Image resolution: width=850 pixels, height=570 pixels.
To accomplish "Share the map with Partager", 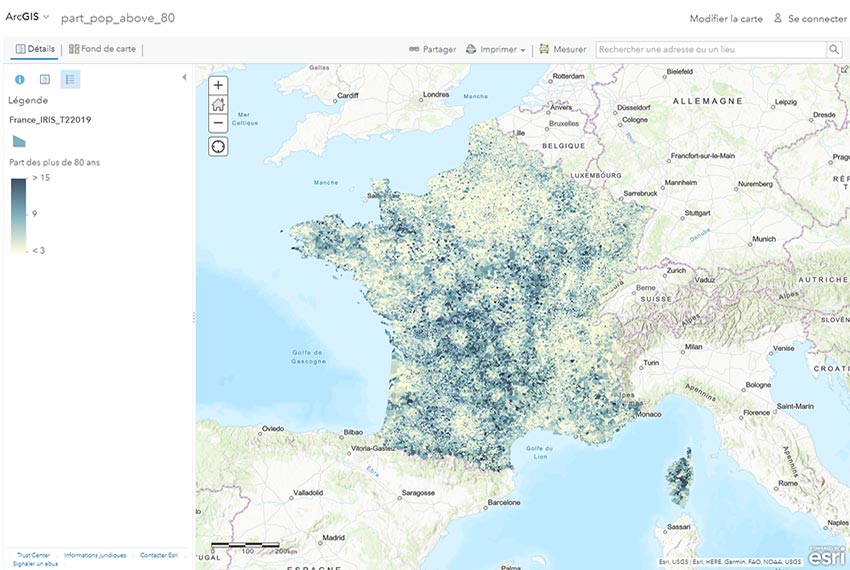I will [x=432, y=49].
